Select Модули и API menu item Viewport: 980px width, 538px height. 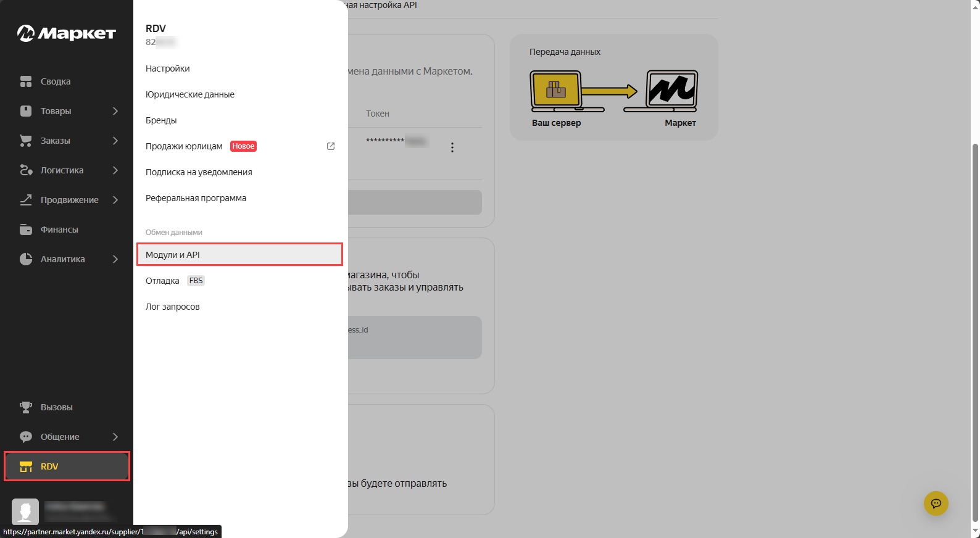(x=239, y=255)
